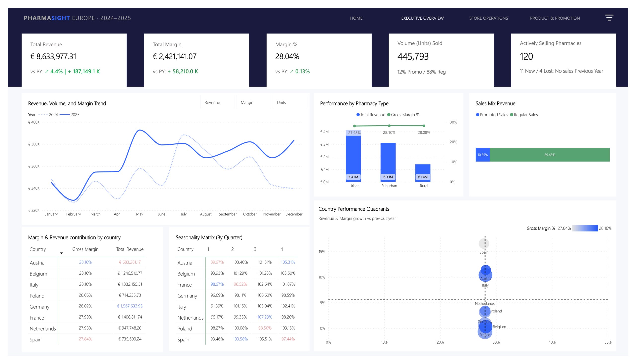Click the Country column sort arrow

(61, 253)
